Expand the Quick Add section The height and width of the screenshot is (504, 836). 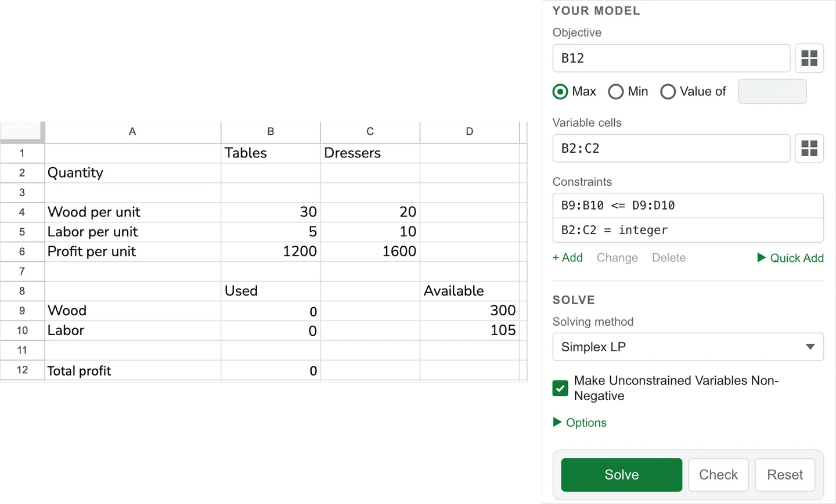(791, 258)
